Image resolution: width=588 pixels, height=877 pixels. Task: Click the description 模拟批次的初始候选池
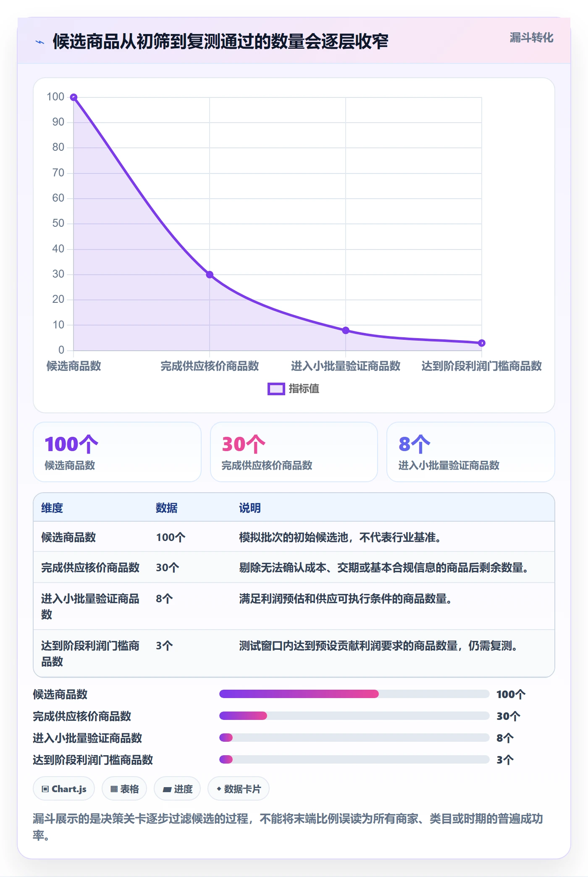(x=340, y=537)
